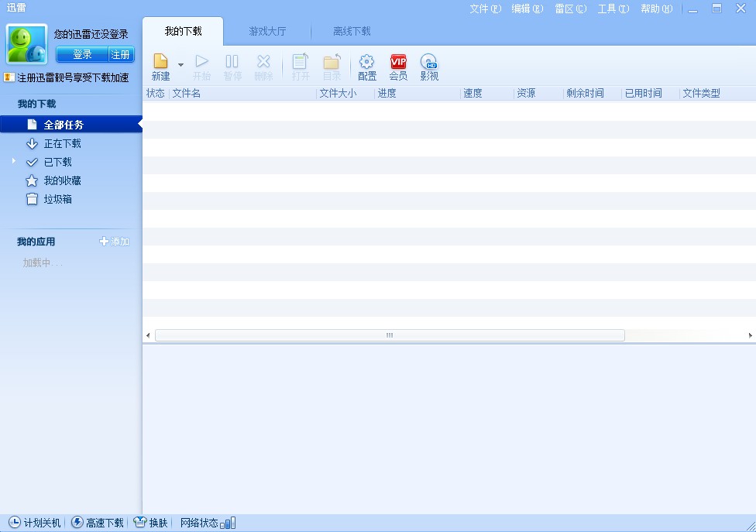The width and height of the screenshot is (756, 532).
Task: Click the horizontal scrollbar thumb
Action: 390,335
